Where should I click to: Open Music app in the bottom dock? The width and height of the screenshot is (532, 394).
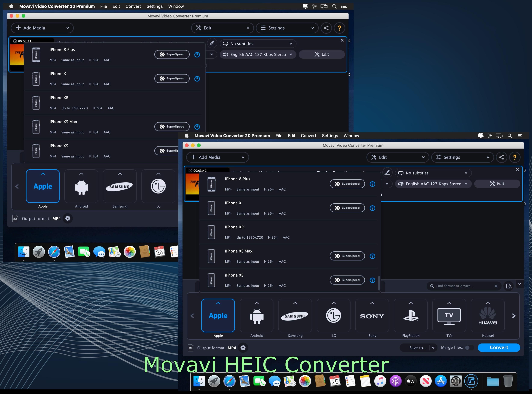tap(380, 381)
